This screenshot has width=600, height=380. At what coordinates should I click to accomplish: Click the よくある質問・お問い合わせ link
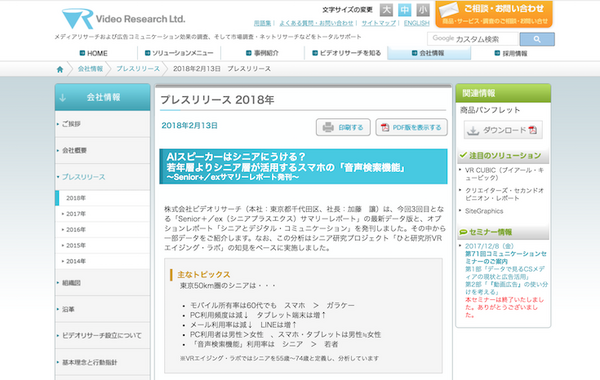pyautogui.click(x=316, y=23)
